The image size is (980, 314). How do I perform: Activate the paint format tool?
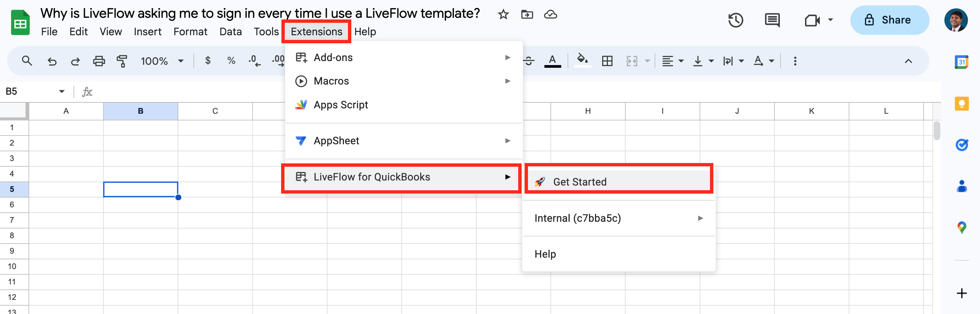tap(122, 61)
